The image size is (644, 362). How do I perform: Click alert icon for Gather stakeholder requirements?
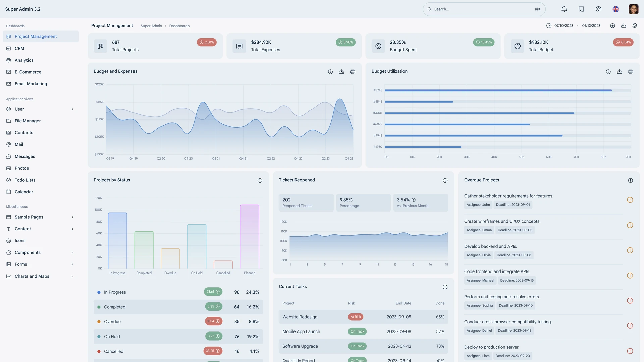630,200
